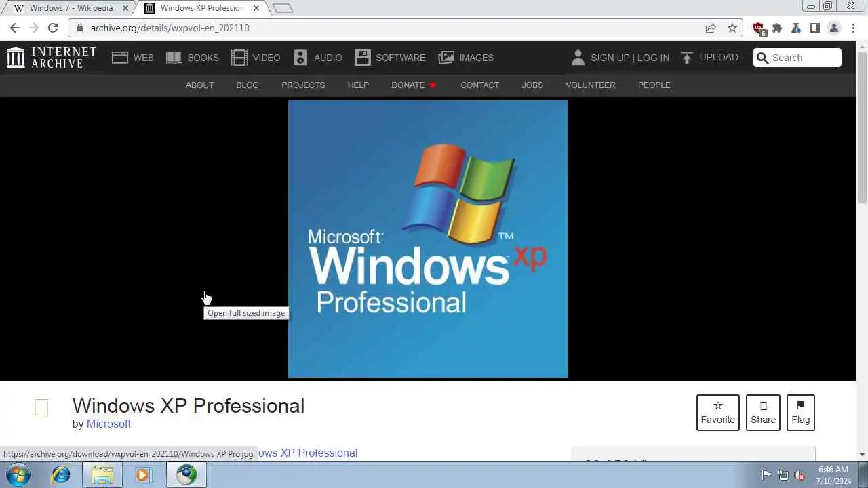Open the PROJECTS link
The height and width of the screenshot is (488, 868).
pos(303,85)
